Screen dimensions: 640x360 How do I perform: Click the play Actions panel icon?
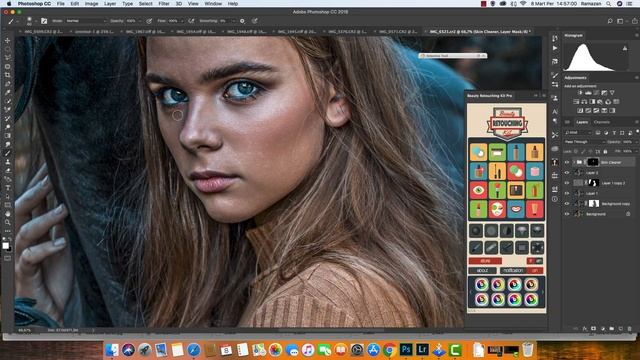[555, 48]
